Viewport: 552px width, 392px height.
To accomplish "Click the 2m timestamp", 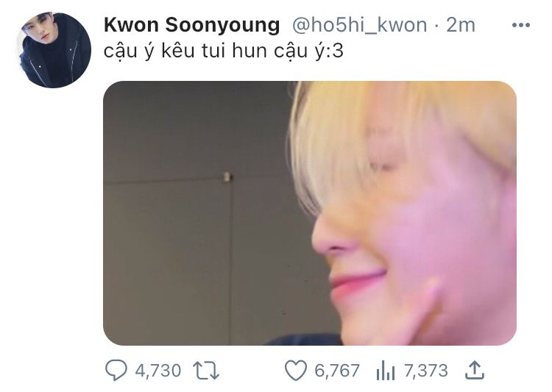I will pos(461,25).
